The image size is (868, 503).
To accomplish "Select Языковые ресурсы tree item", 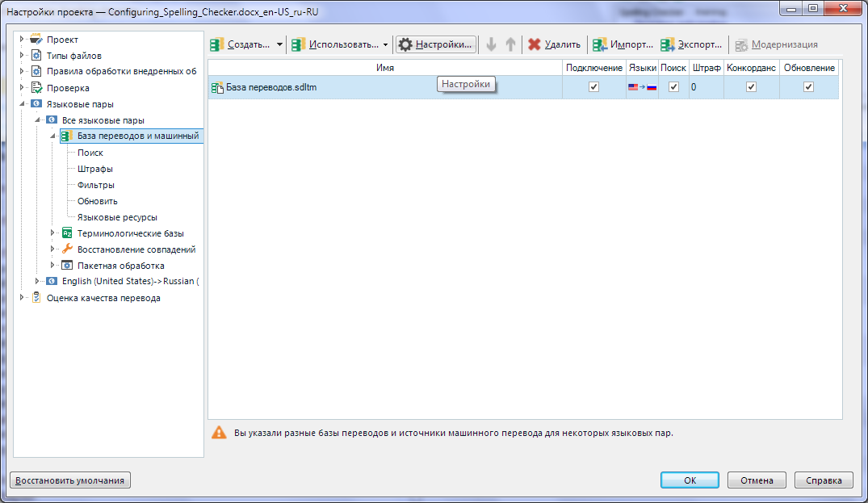I will coord(117,217).
